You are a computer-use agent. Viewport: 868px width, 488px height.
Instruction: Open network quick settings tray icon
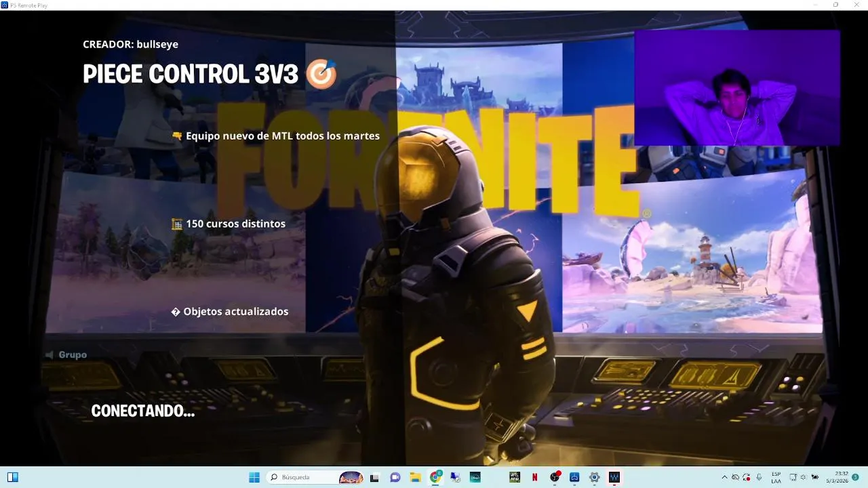click(793, 477)
